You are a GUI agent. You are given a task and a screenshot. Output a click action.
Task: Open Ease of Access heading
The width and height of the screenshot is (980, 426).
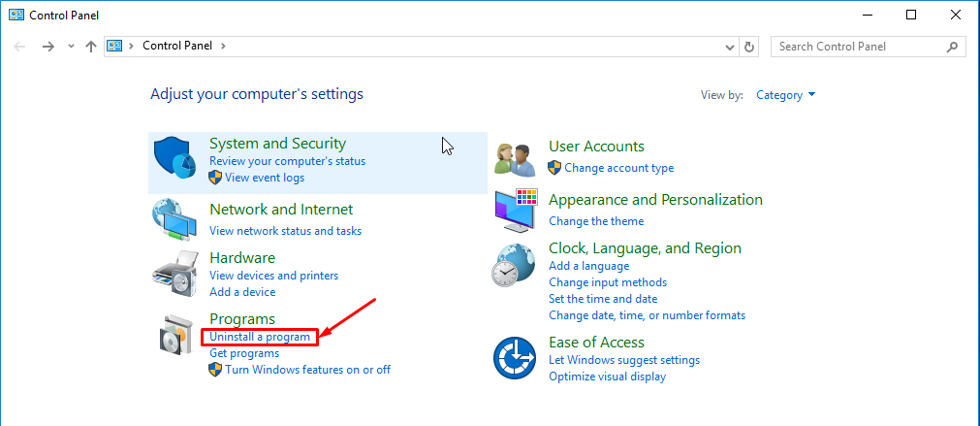(x=596, y=343)
